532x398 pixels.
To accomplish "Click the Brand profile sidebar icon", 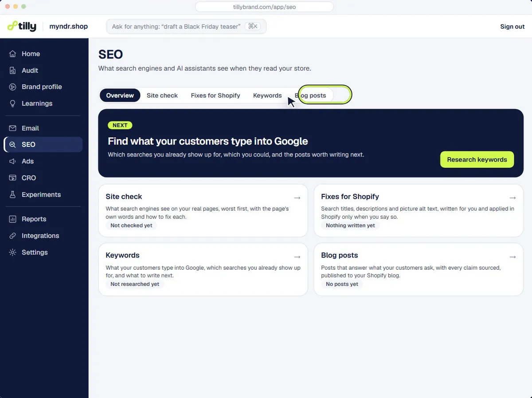I will (13, 87).
